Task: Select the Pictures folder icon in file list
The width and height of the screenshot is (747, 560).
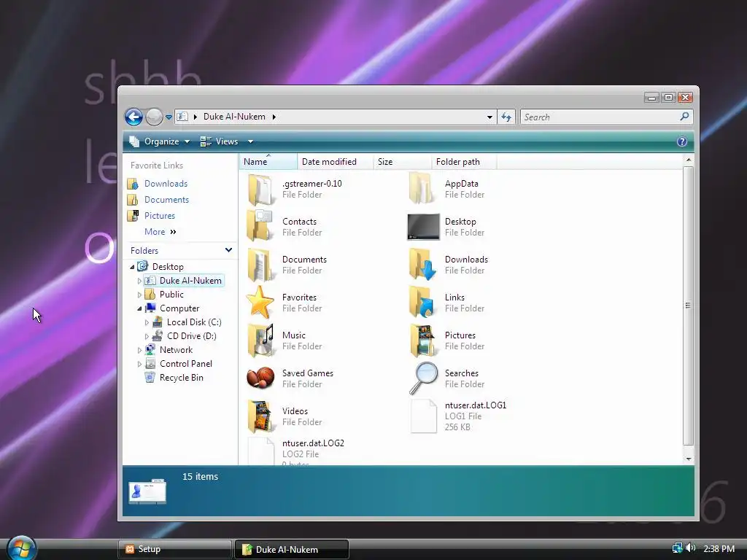Action: [422, 340]
